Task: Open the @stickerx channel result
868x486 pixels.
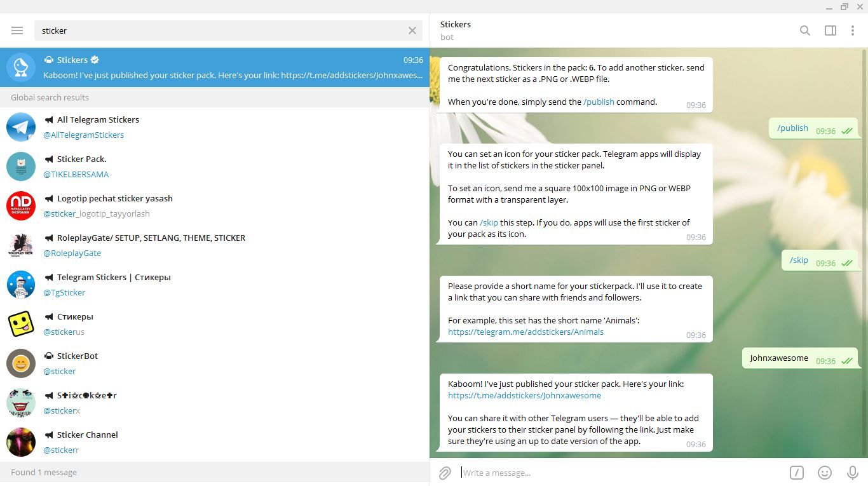Action: pos(215,403)
